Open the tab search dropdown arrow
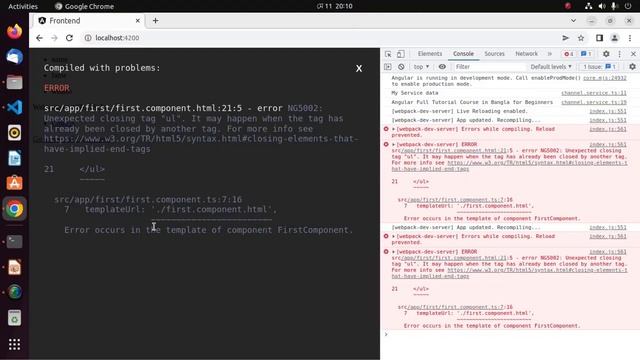The width and height of the screenshot is (640, 360). pyautogui.click(x=573, y=20)
